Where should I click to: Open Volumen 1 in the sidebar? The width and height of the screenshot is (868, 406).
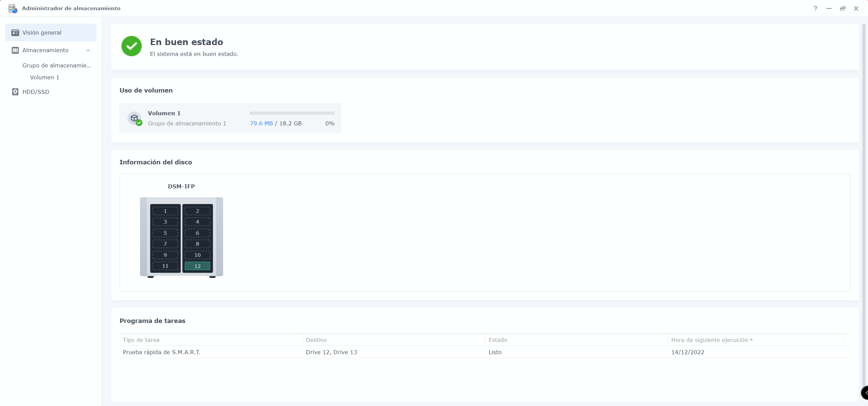coord(44,77)
